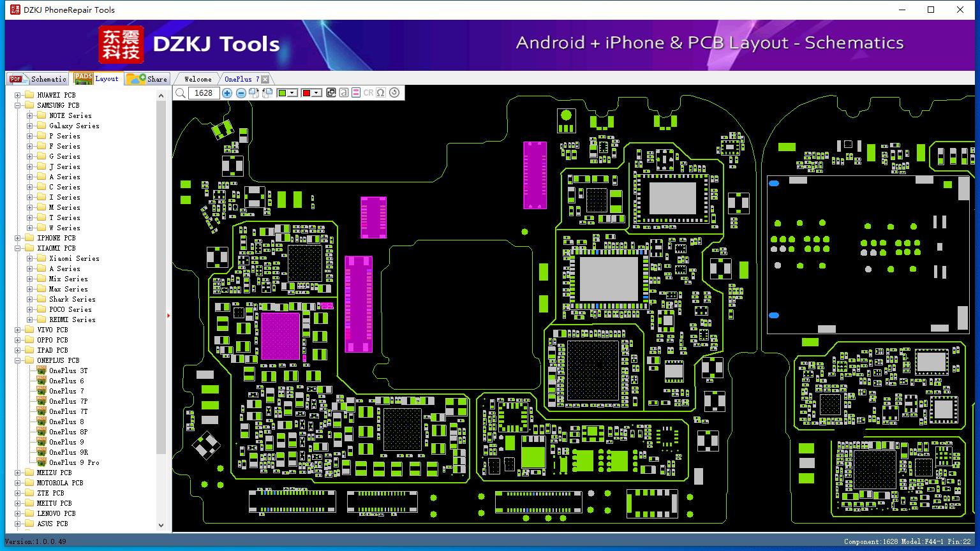Screen dimensions: 980x551
Task: Select the ASUS PCB folder
Action: pos(52,524)
